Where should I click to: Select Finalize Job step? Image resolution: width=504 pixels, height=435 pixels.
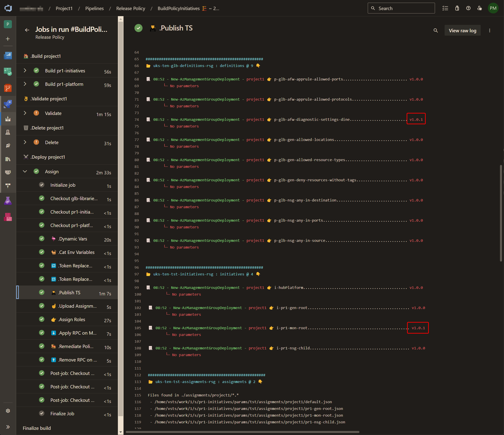click(67, 413)
